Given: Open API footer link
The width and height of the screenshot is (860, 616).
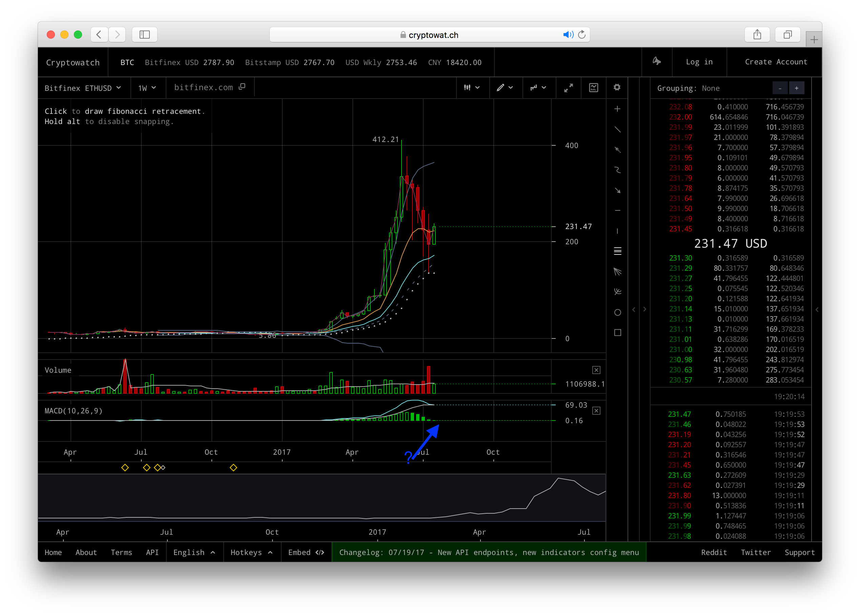Looking at the screenshot, I should [152, 552].
